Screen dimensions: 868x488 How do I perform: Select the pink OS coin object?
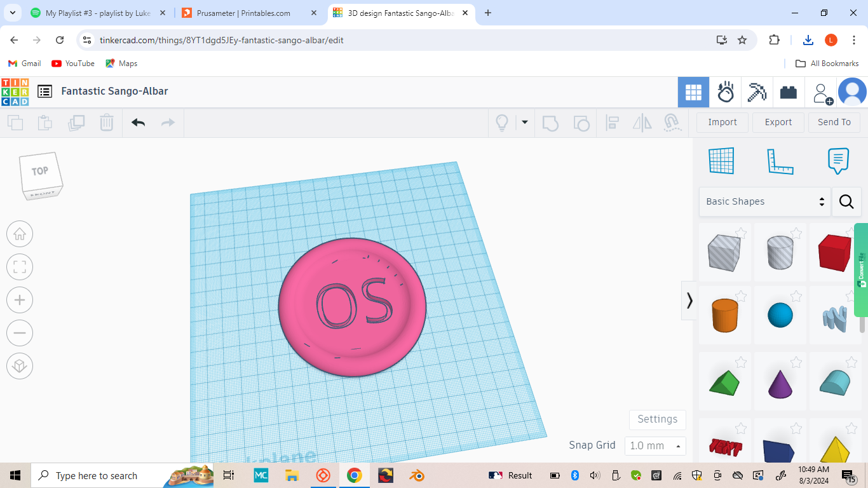[x=353, y=308]
